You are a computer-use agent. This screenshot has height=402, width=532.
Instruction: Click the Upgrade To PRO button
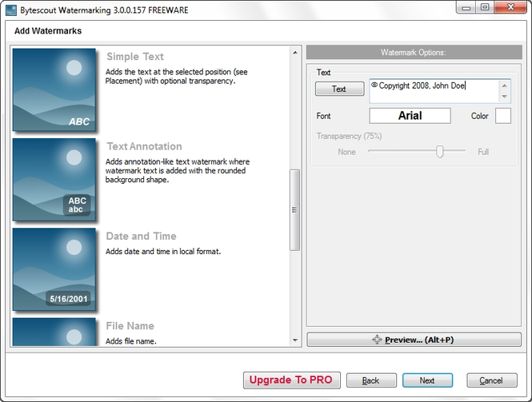(x=292, y=380)
